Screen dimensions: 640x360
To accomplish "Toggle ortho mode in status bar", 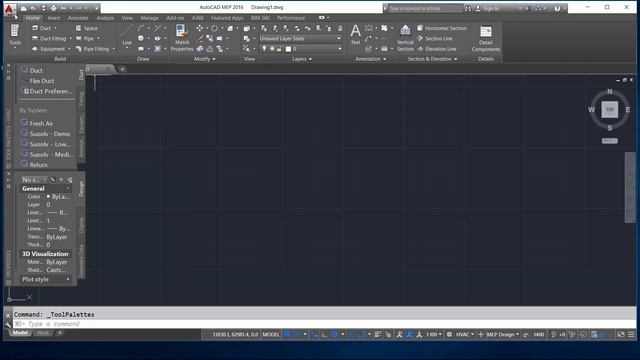I will pyautogui.click(x=324, y=334).
